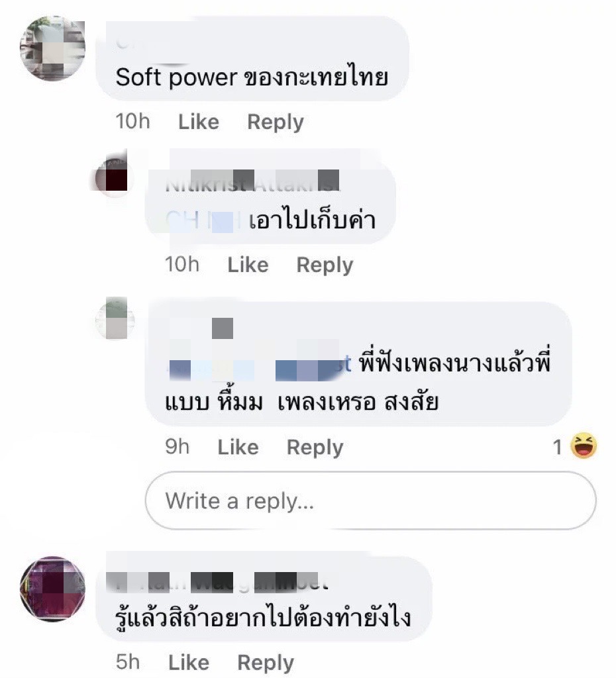Viewport: 616px width, 678px height.
Task: Reply to the "รู้แล้วสิถ้าอยากไปต้องทำยังไง" comment
Action: [266, 662]
